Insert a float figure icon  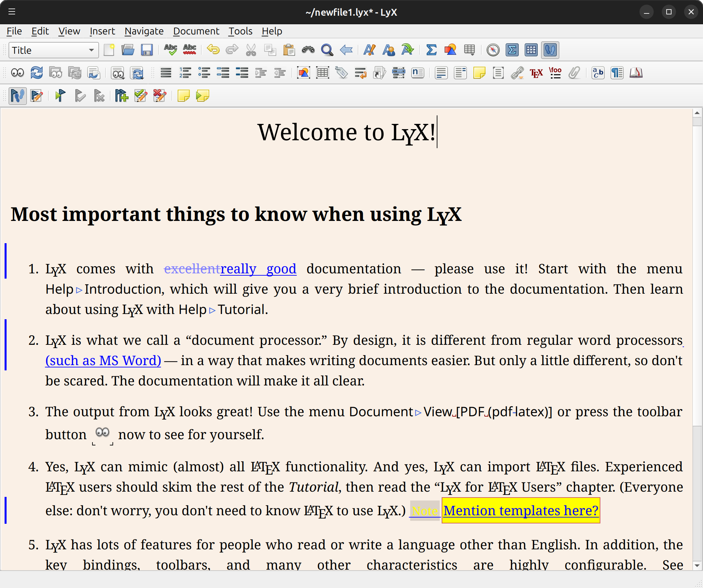[303, 73]
